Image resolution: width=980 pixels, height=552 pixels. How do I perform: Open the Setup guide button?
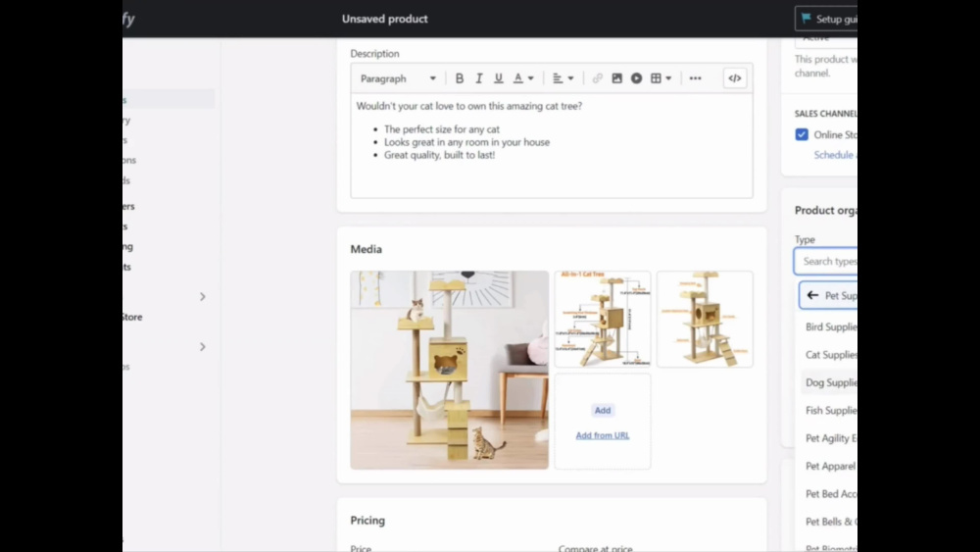pos(826,19)
